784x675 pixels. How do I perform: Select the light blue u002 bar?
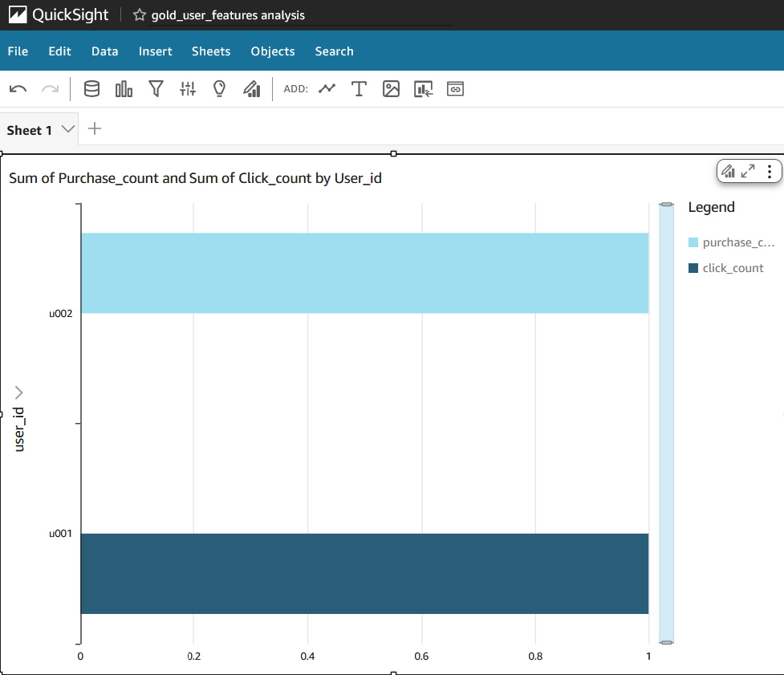[x=365, y=273]
